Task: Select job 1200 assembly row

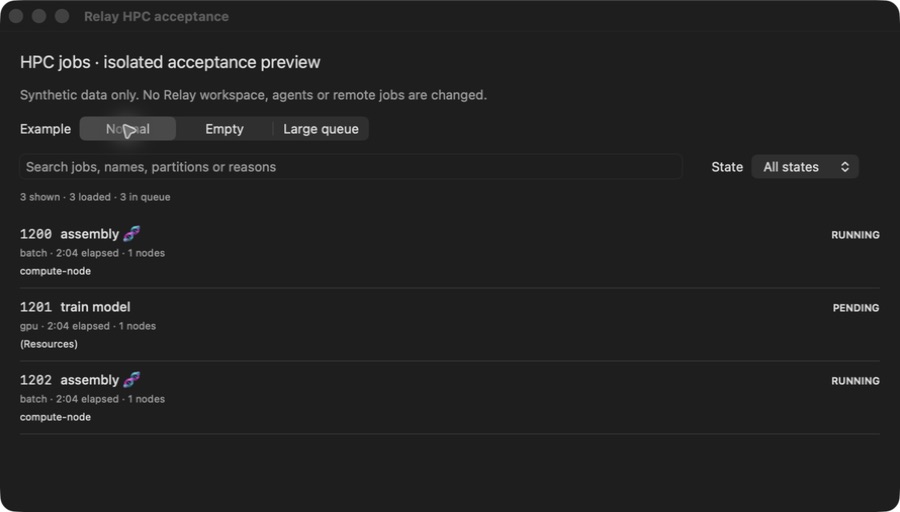Action: tap(449, 252)
